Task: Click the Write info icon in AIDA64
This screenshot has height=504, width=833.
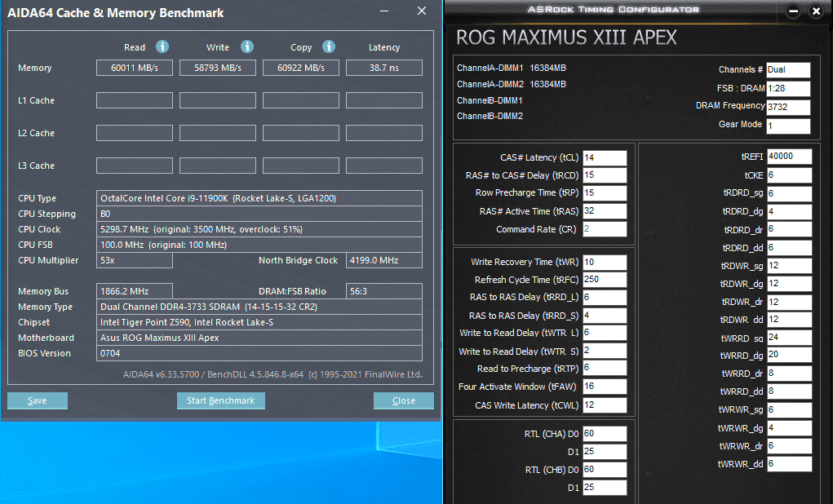Action: pyautogui.click(x=247, y=46)
